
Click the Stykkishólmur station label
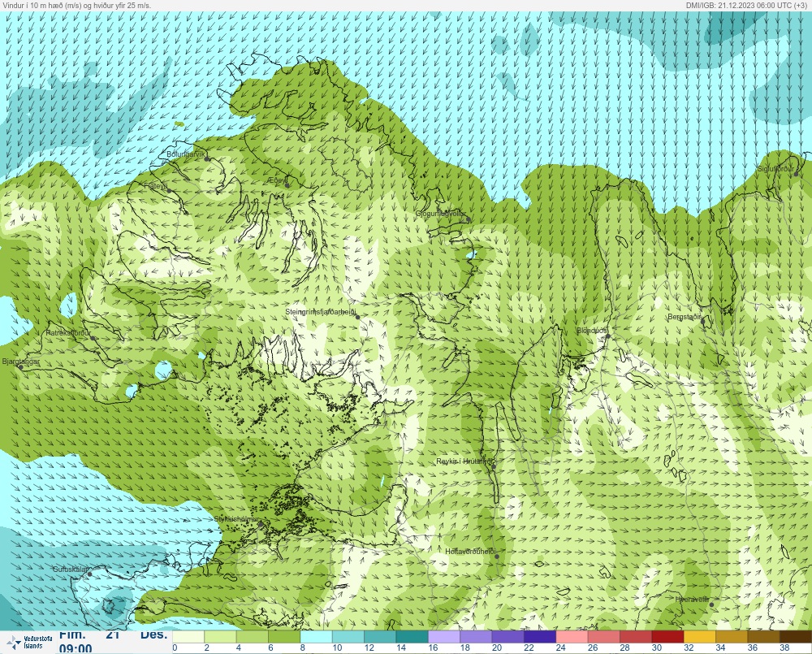pos(236,519)
